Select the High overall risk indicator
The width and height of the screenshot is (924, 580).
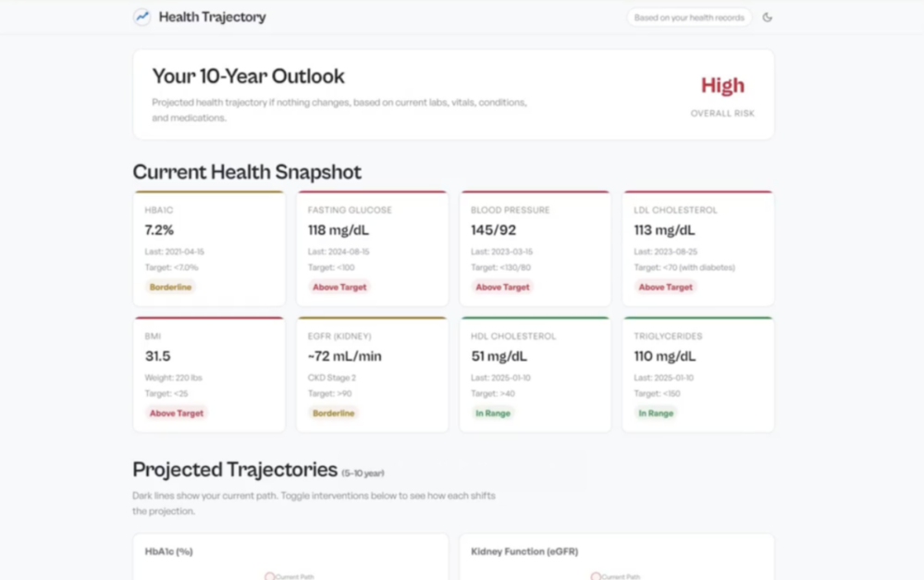tap(722, 86)
